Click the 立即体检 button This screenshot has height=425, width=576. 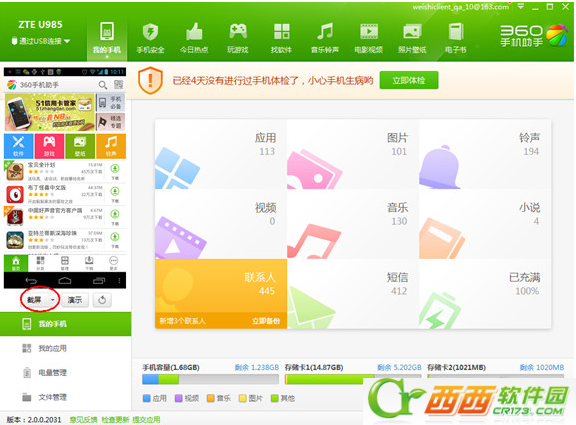(x=409, y=80)
